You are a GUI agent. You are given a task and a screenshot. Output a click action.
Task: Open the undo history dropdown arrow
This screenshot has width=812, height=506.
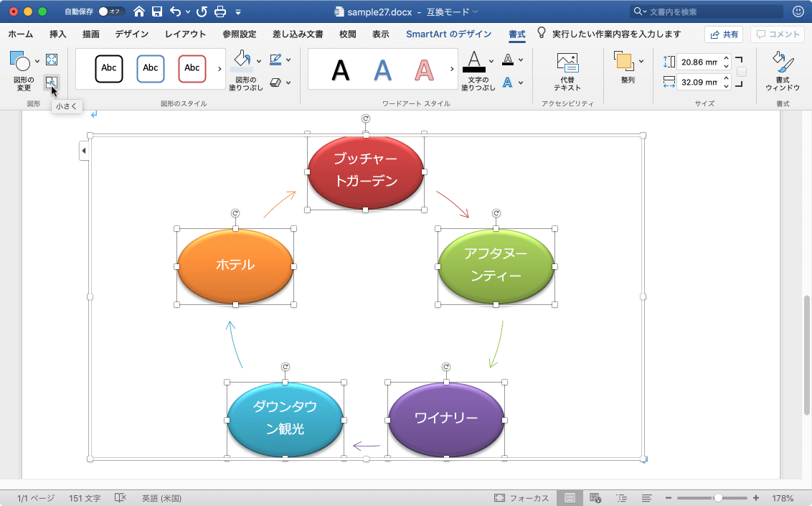187,11
